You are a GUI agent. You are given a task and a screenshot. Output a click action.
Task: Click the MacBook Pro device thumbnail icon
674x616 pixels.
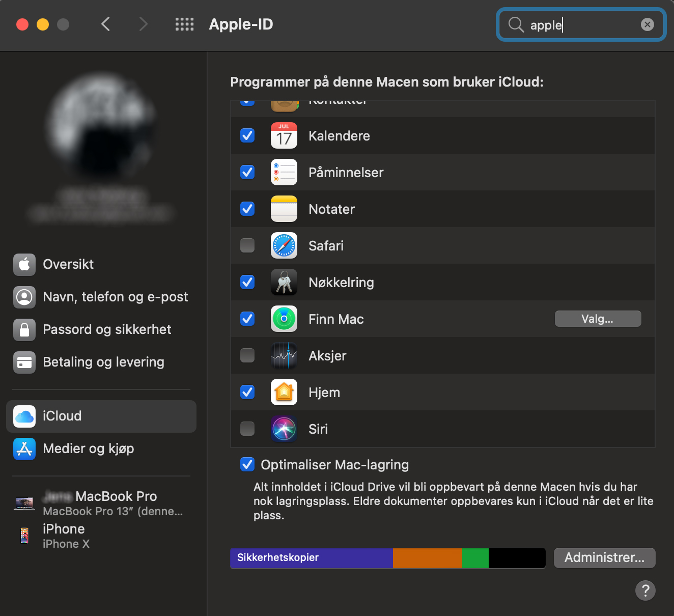(x=24, y=503)
